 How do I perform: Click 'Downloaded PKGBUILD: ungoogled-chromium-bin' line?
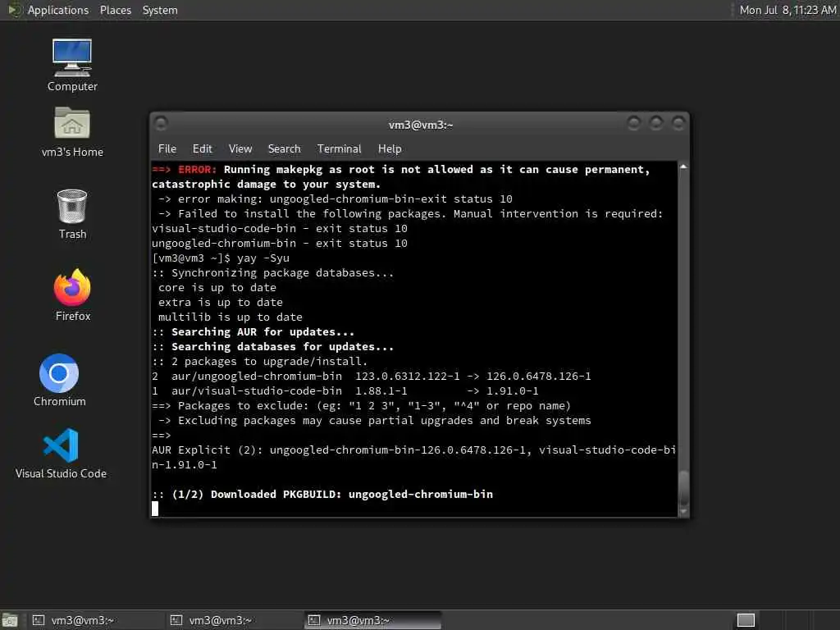coord(322,495)
